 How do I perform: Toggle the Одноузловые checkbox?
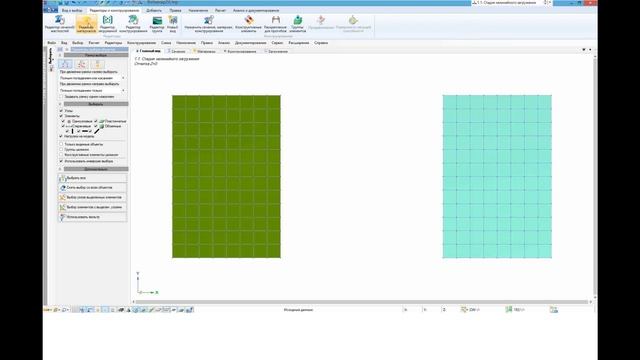coord(63,121)
